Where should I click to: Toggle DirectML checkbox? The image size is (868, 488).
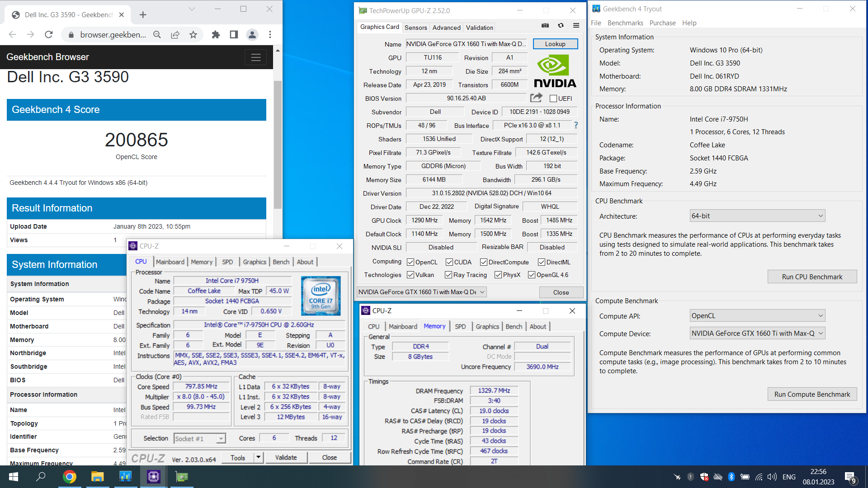[542, 262]
